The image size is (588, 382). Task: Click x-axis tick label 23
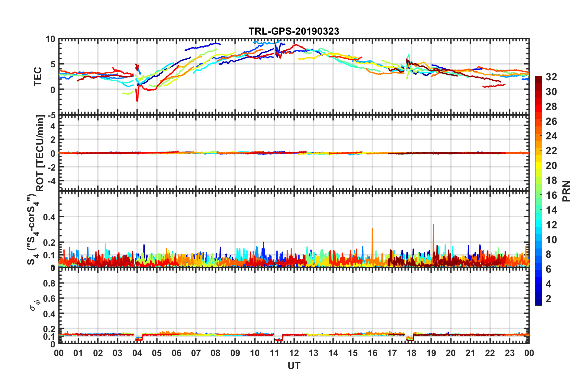(x=509, y=353)
